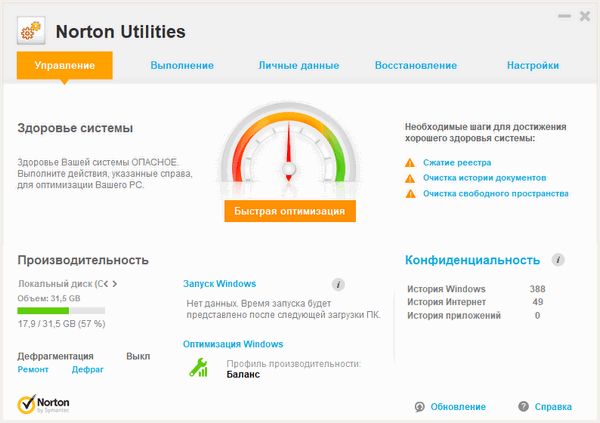Image resolution: width=600 pixels, height=423 pixels.
Task: Click warning icon beside Сжатие реестра
Action: coord(410,163)
